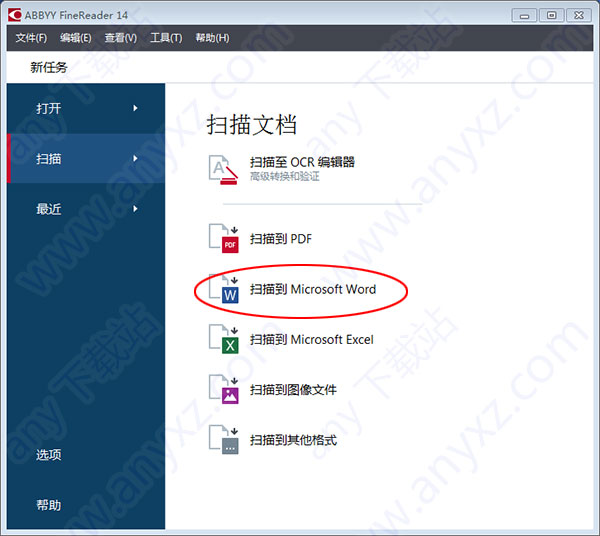Screen dimensions: 600x536
Task: Click the ABBYY FineReader logo icon
Action: (15, 15)
